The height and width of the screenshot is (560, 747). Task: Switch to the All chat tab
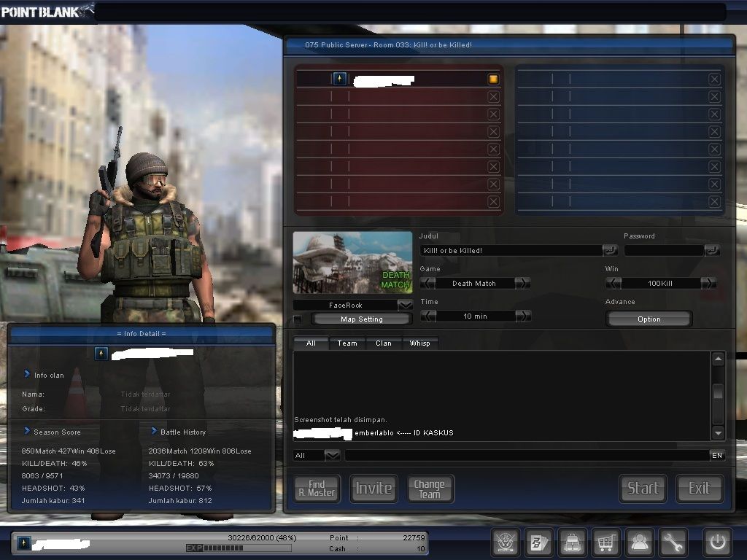click(311, 343)
